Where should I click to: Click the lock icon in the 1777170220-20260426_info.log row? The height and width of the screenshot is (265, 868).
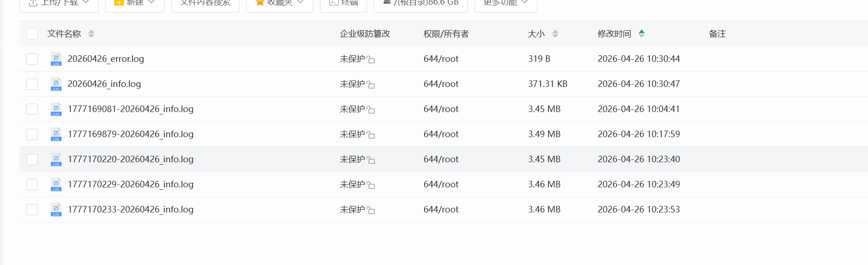[371, 160]
